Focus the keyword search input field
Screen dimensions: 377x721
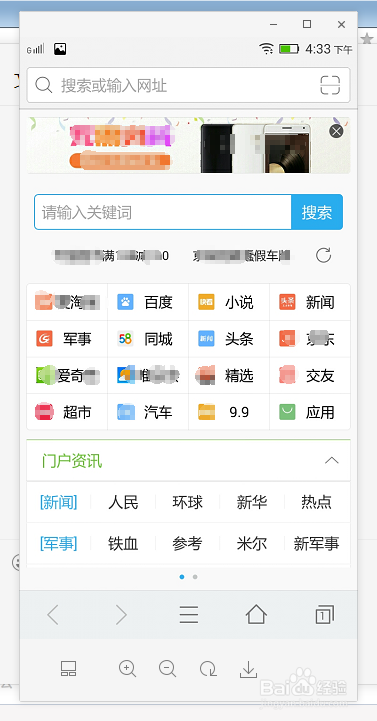pos(163,212)
